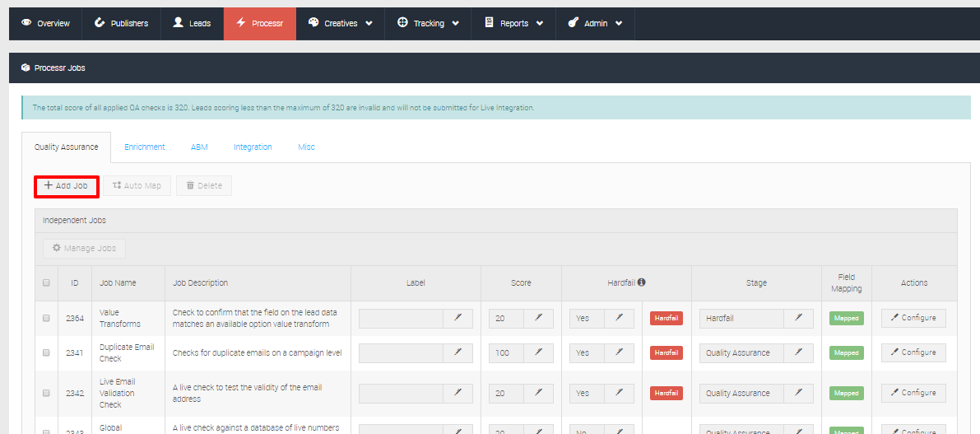Edit score pencil for Live Email Validation

tap(539, 393)
